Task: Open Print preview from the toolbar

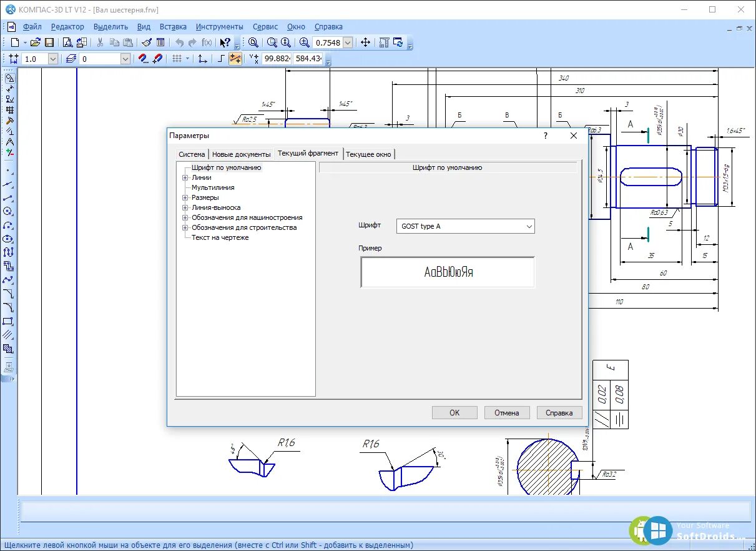Action: 67,42
